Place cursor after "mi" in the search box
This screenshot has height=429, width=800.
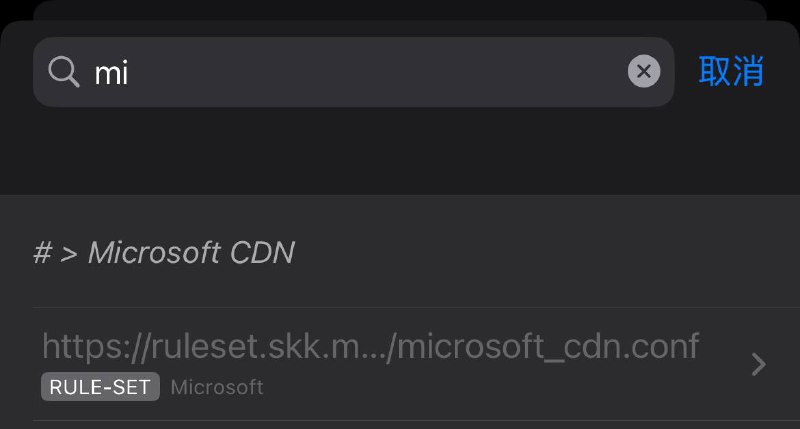click(x=132, y=72)
